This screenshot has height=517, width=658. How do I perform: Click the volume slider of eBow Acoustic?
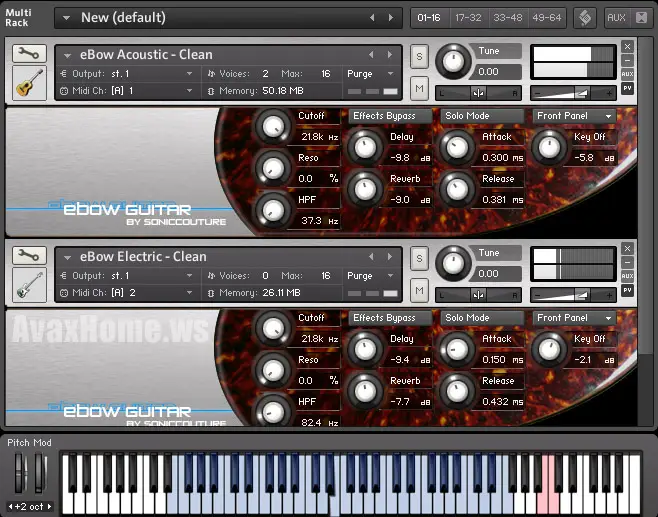point(573,93)
